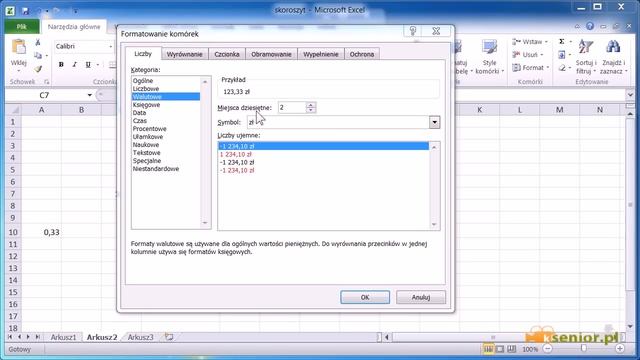Click the cut scissors icon
640x360 pixels.
pos(38,42)
